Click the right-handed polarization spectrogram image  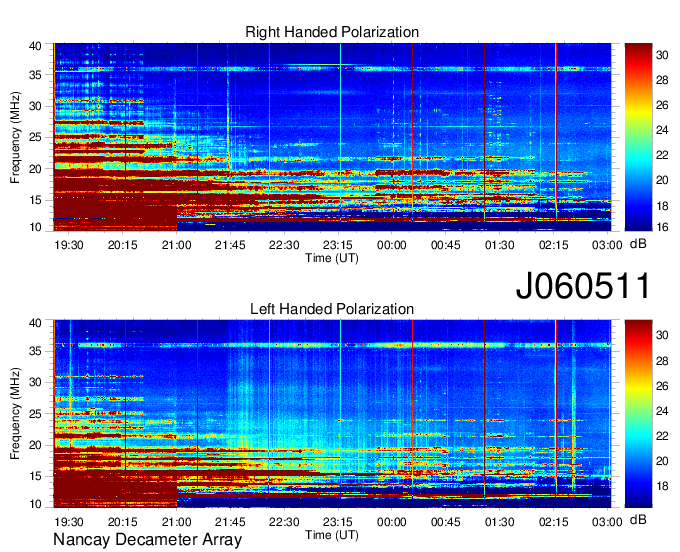(x=332, y=137)
